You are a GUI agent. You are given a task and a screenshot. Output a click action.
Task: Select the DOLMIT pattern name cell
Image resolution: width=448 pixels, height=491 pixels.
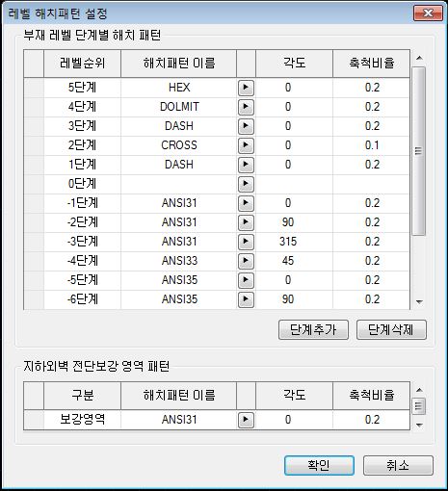pyautogui.click(x=178, y=107)
